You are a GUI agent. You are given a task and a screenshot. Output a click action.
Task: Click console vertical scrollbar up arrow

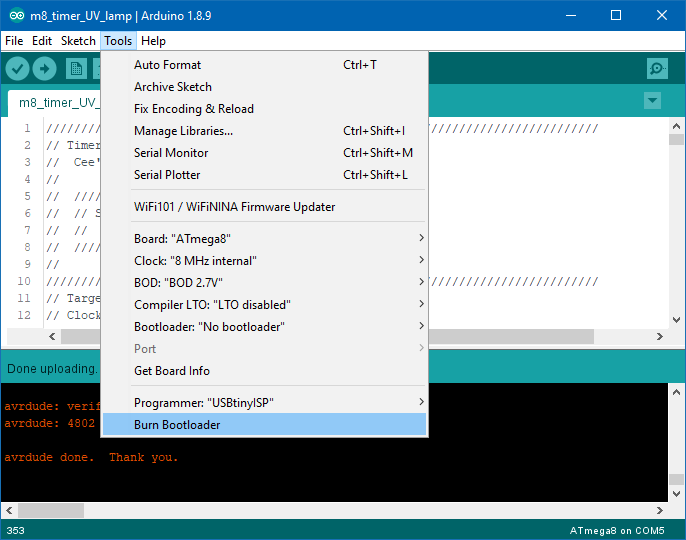pyautogui.click(x=676, y=392)
